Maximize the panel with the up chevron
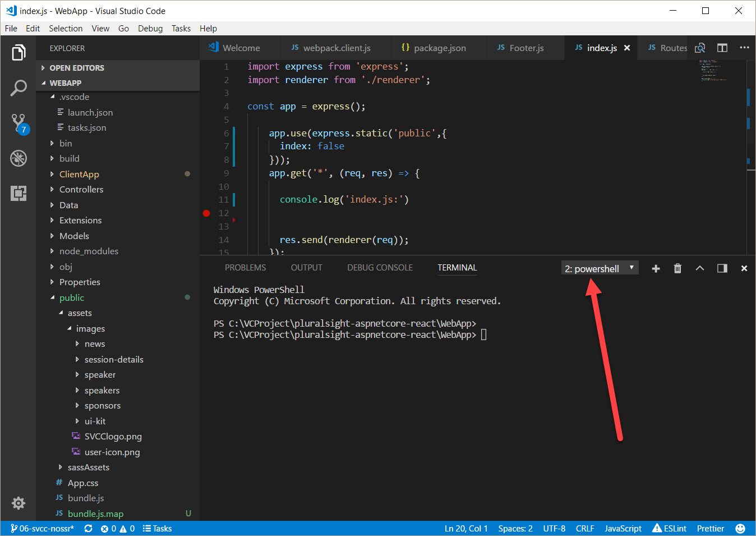This screenshot has height=536, width=756. [700, 268]
